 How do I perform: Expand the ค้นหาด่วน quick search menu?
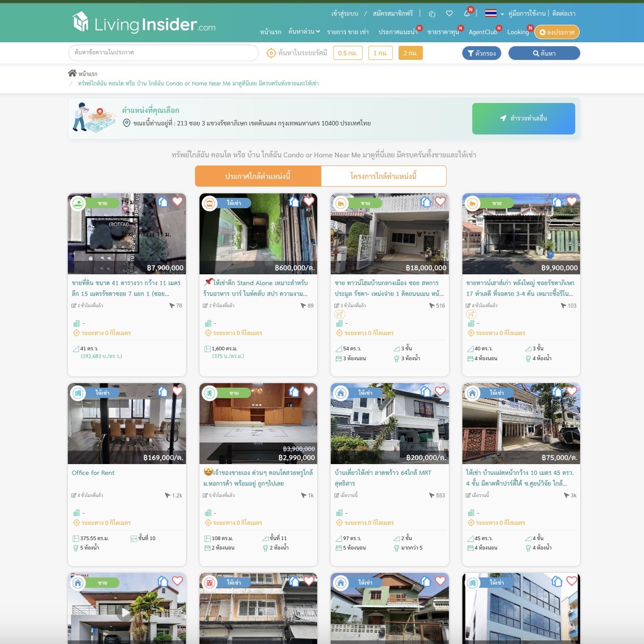(x=304, y=31)
